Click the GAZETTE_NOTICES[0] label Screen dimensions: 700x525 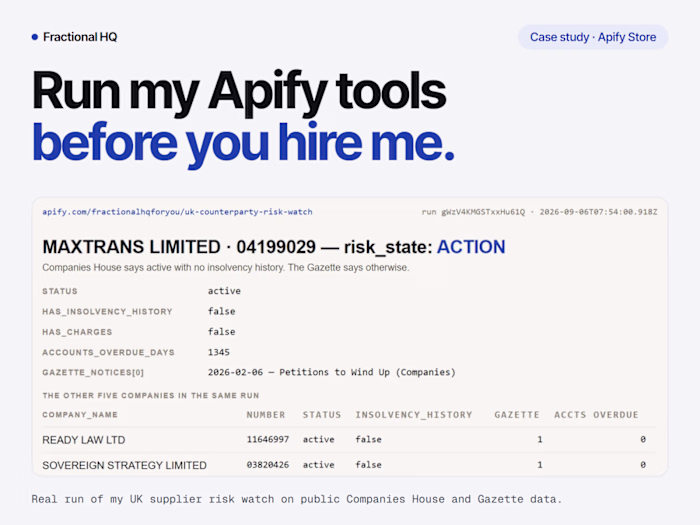point(93,373)
